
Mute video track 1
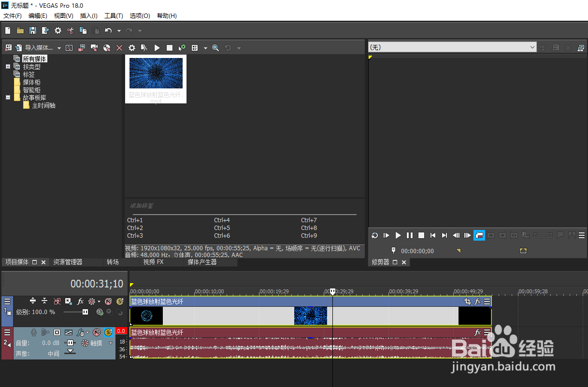coord(108,301)
